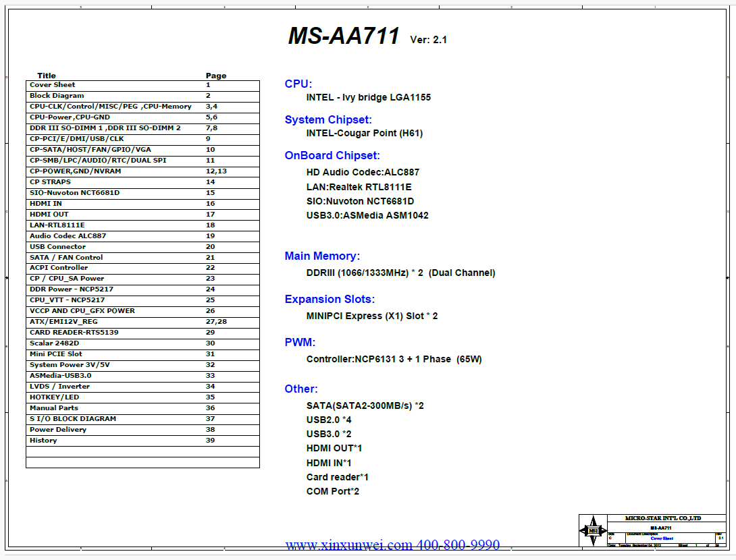Image resolution: width=736 pixels, height=560 pixels.
Task: Select 'CPU-Power,CPU-GND' row
Action: click(x=142, y=117)
